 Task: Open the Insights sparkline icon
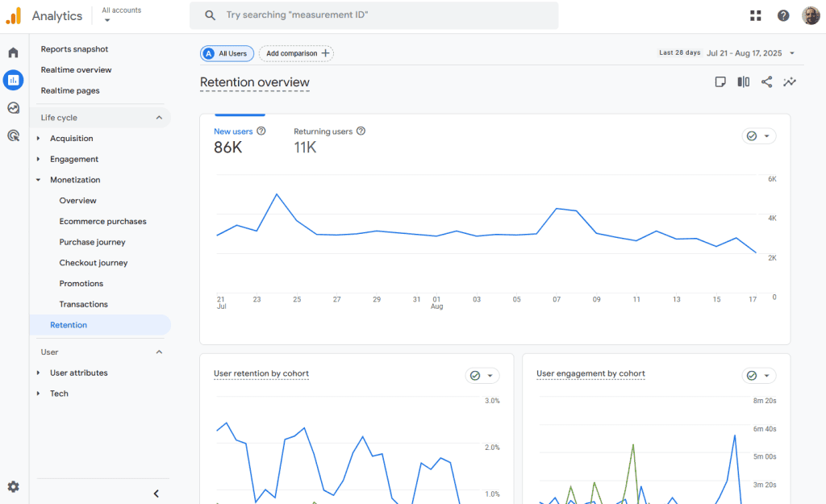790,82
